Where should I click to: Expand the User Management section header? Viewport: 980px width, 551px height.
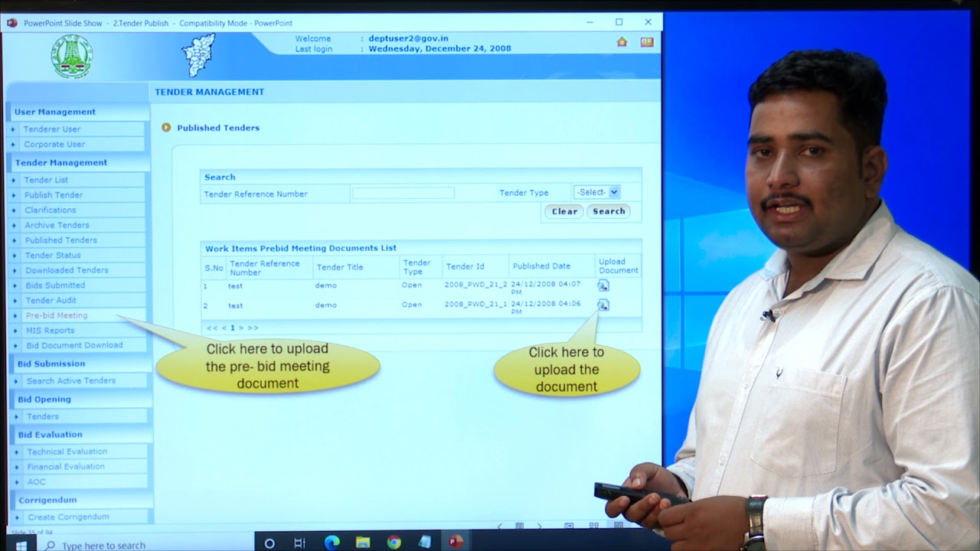point(78,112)
